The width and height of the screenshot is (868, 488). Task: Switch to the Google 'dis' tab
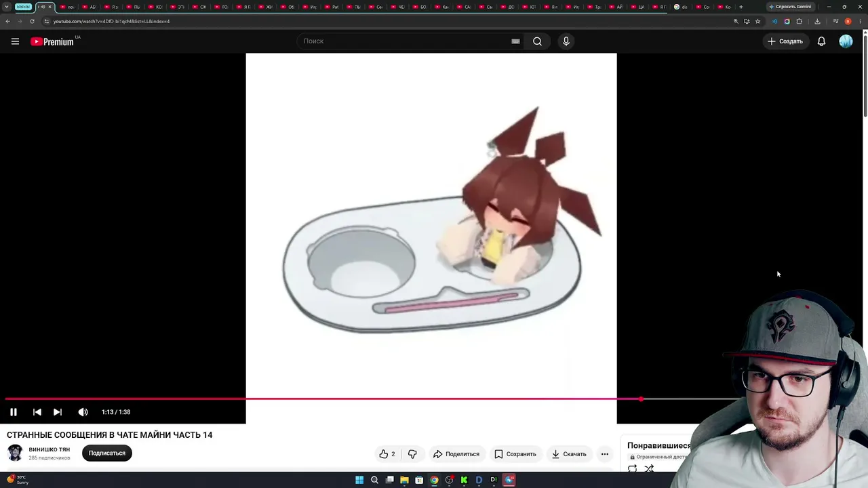pyautogui.click(x=681, y=7)
